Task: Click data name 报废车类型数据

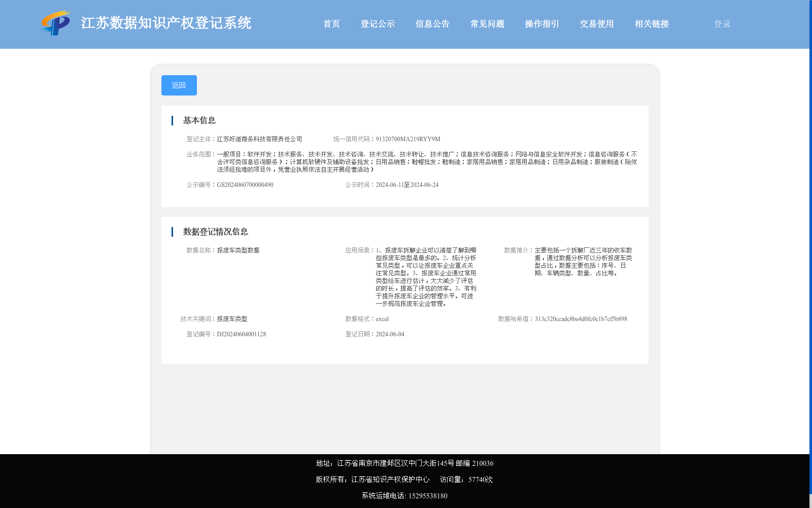Action: (238, 250)
